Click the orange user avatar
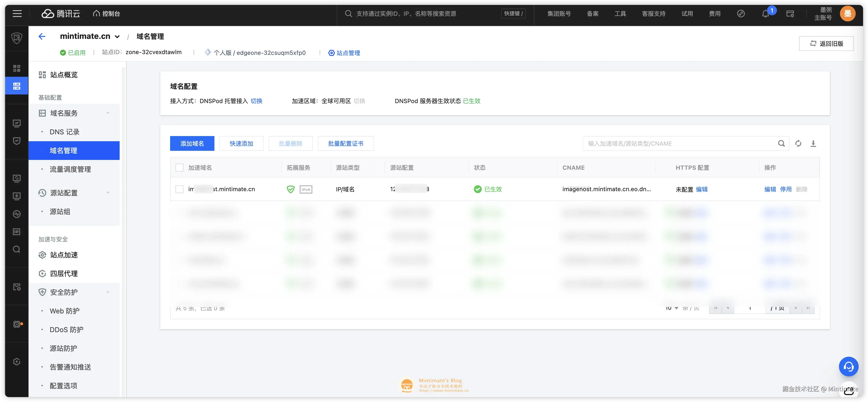 (848, 14)
